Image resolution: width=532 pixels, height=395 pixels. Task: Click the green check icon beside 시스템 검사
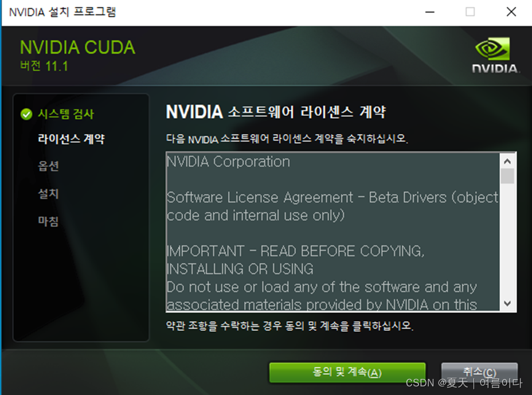26,114
